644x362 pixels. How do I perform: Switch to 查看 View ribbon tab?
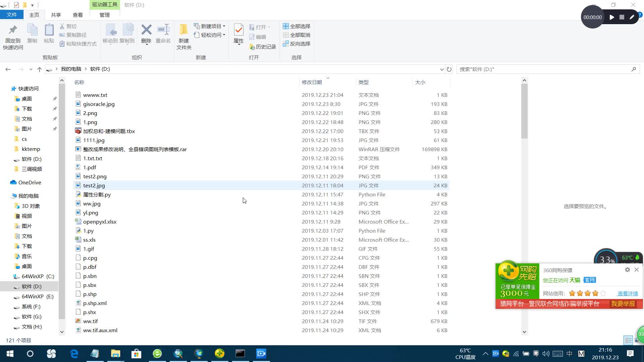tap(78, 15)
